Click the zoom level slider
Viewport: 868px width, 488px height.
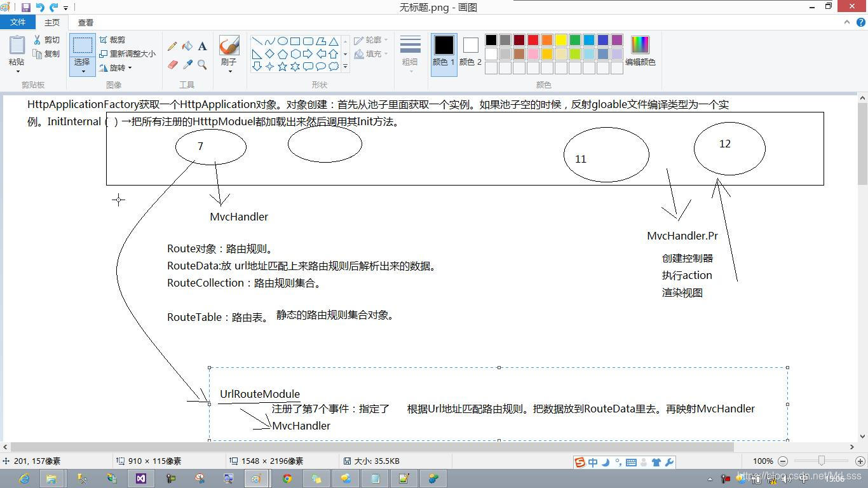coord(822,461)
